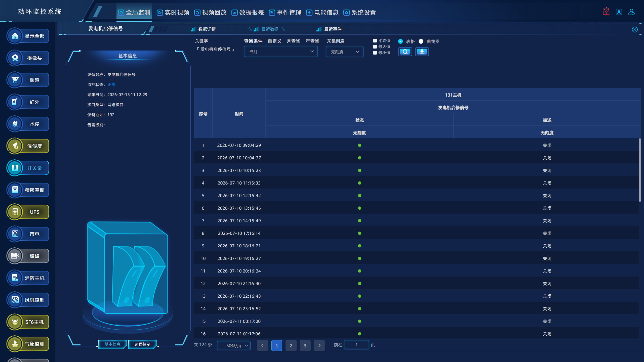Expand the 50条/页 page size dropdown
The image size is (644, 362).
point(234,345)
